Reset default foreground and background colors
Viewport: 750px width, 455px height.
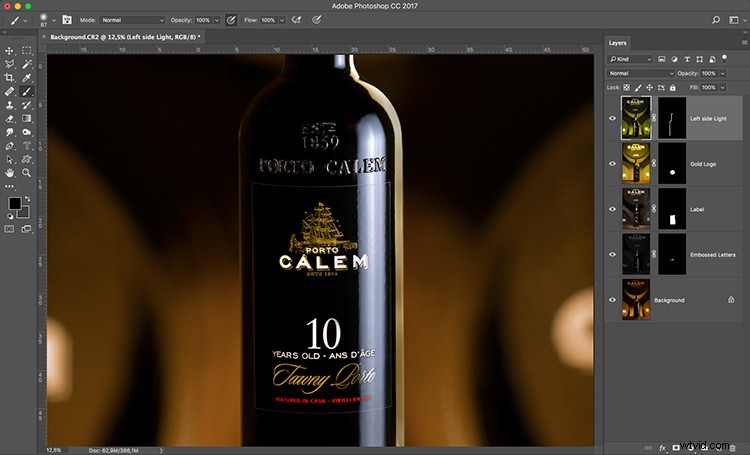click(x=10, y=216)
